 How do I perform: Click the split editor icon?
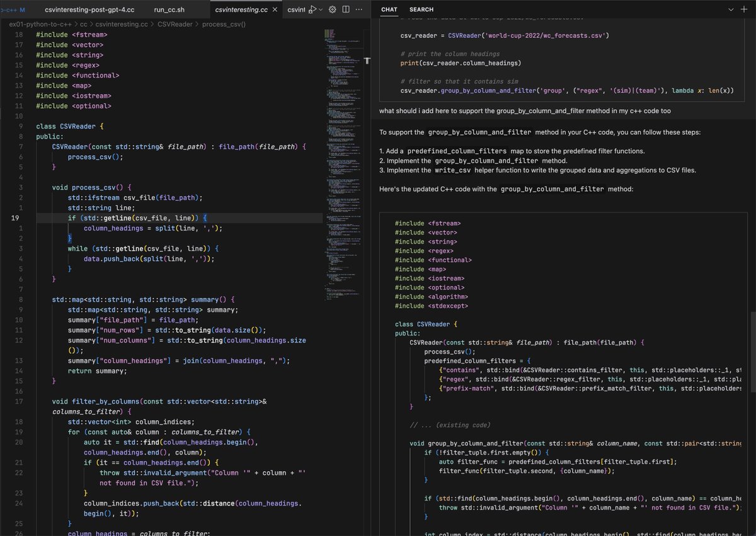coord(347,10)
